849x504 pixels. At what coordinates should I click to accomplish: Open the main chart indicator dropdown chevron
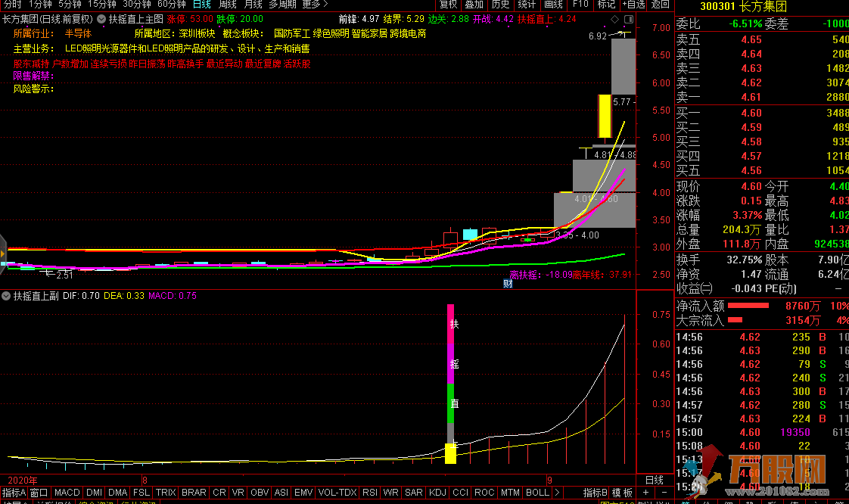101,19
